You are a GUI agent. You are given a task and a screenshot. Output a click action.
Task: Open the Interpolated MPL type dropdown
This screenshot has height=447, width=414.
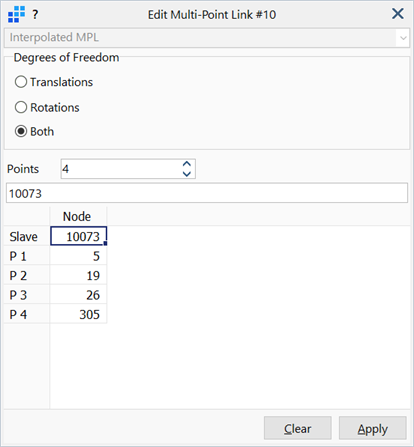(207, 38)
